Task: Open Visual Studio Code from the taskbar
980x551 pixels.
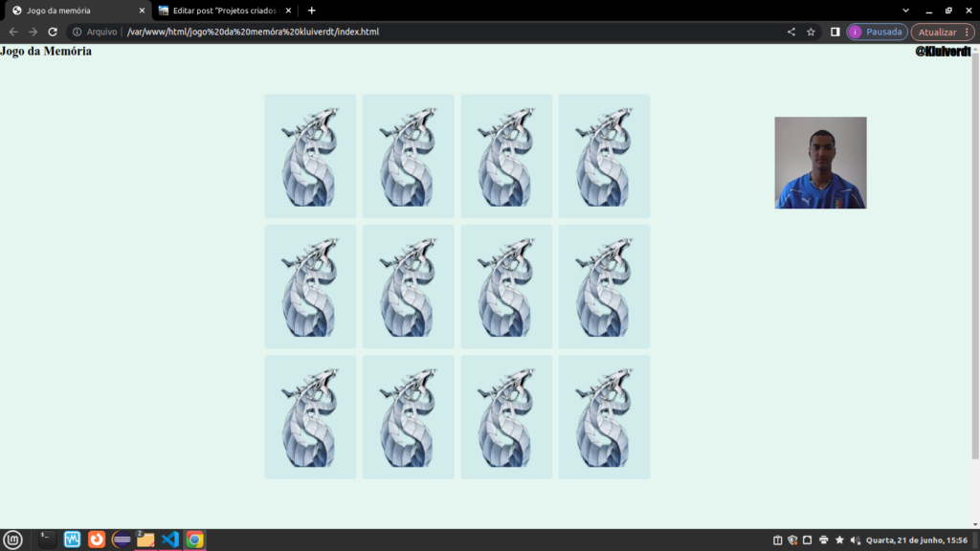Action: coord(170,540)
